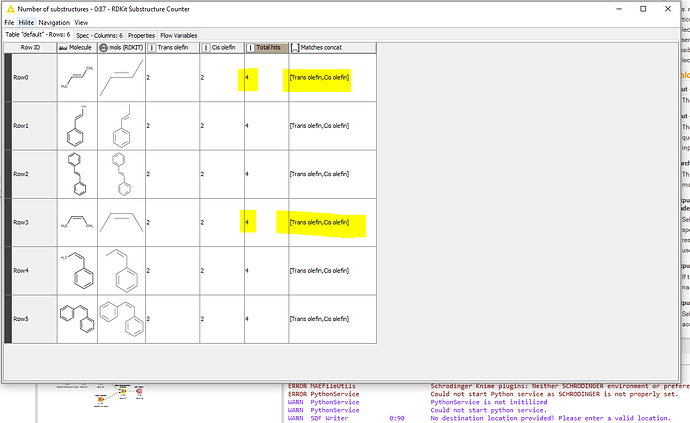Click the Matches concat column header
This screenshot has width=690, height=423.
pyautogui.click(x=332, y=48)
